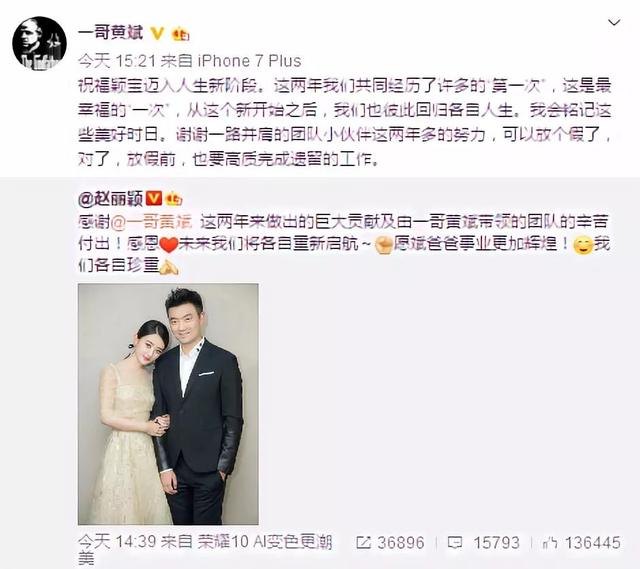Click the yellow verified V badge
Screen dimensions: 640x569
click(x=158, y=33)
